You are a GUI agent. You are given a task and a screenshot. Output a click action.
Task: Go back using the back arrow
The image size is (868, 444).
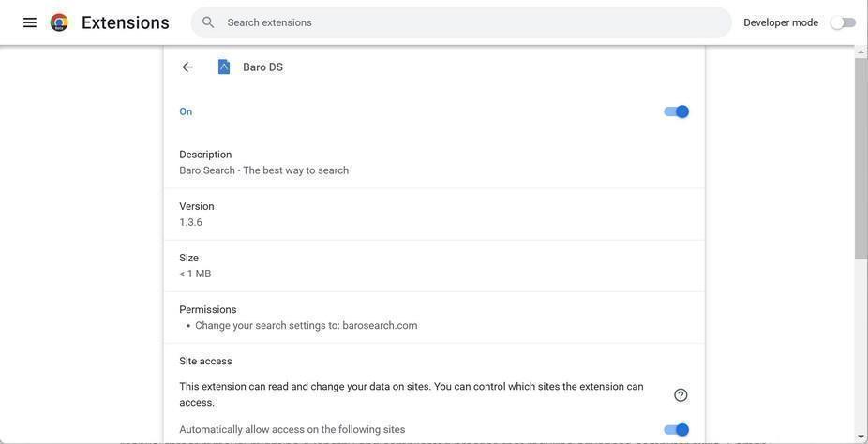point(187,67)
